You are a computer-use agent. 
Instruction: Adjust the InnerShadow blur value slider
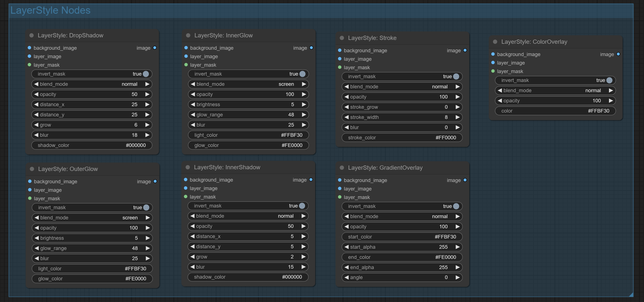[x=247, y=267]
